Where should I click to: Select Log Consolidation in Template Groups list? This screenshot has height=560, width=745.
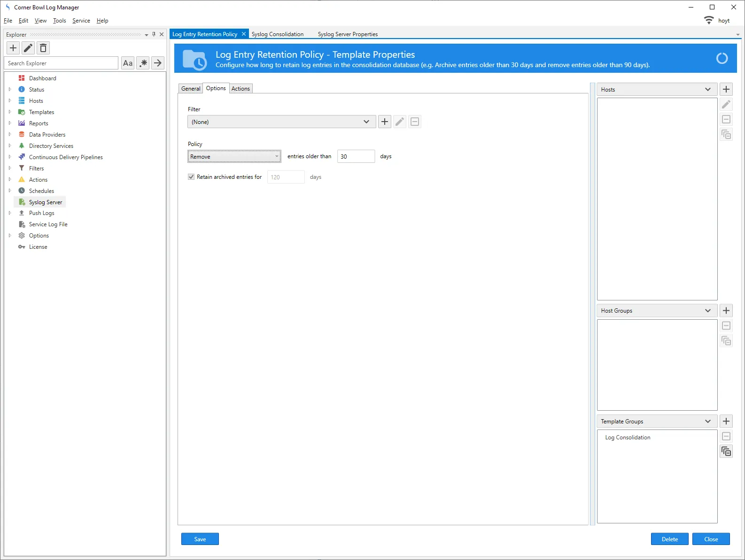pyautogui.click(x=628, y=437)
